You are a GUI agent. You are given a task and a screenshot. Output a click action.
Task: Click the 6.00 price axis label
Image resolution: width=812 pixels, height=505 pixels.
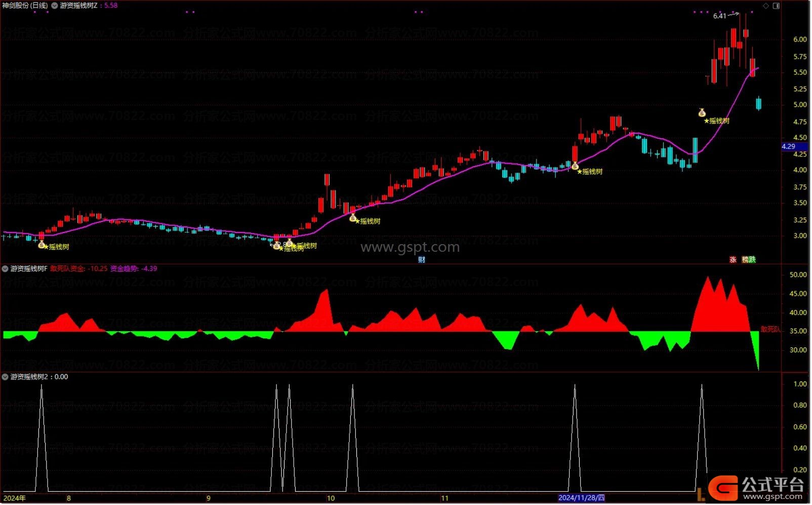800,40
